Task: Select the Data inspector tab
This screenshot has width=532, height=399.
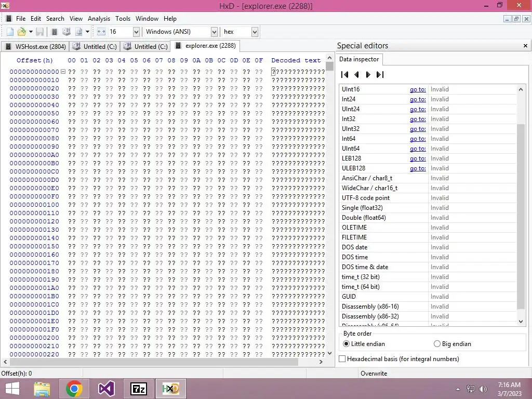Action: [x=359, y=59]
